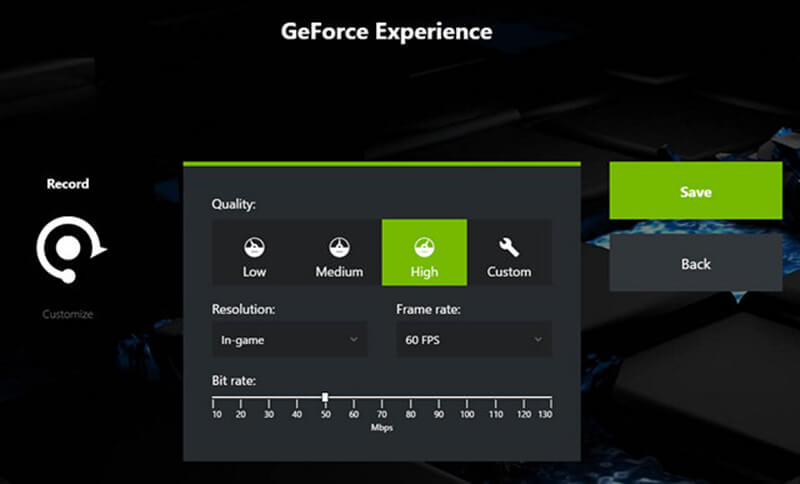Screen dimensions: 800x484
Task: Select the Medium quality gauge icon
Action: (x=339, y=247)
